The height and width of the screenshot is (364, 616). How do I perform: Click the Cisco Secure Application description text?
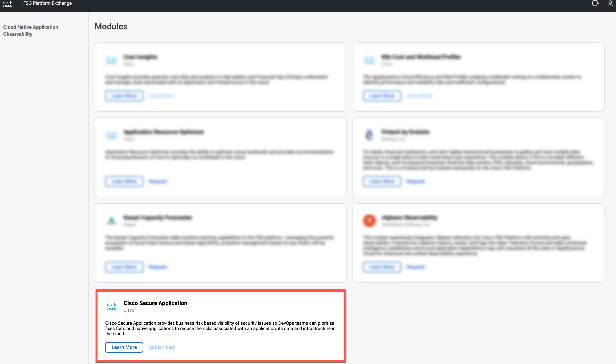tap(220, 328)
